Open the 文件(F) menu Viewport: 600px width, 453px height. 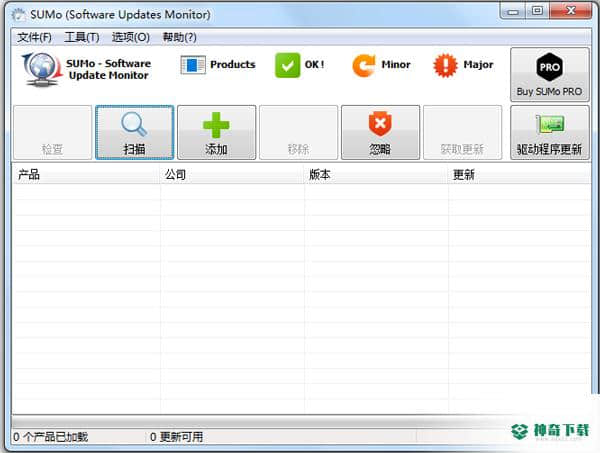pos(34,37)
